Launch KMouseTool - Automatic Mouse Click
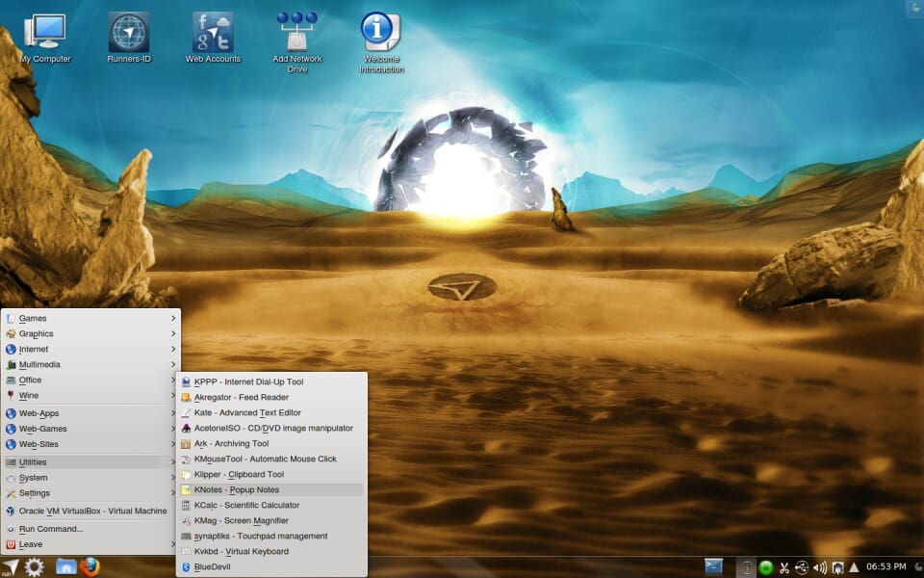The width and height of the screenshot is (924, 578). [x=271, y=459]
